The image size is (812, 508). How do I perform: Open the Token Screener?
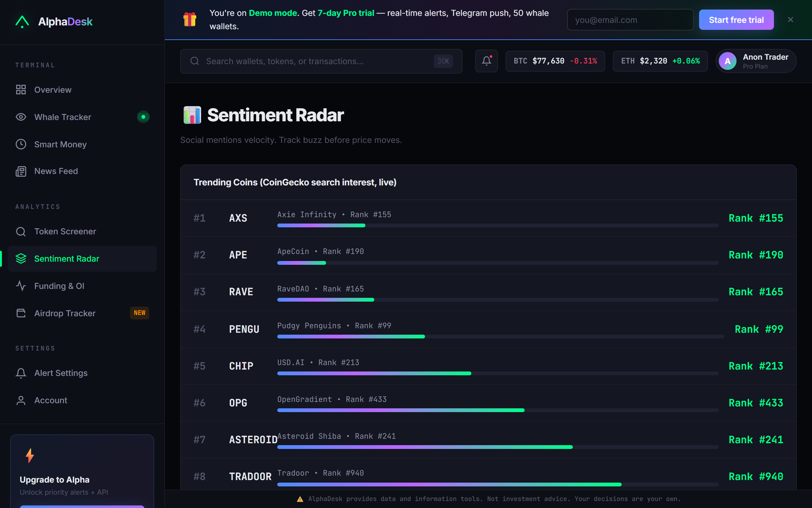82,231
